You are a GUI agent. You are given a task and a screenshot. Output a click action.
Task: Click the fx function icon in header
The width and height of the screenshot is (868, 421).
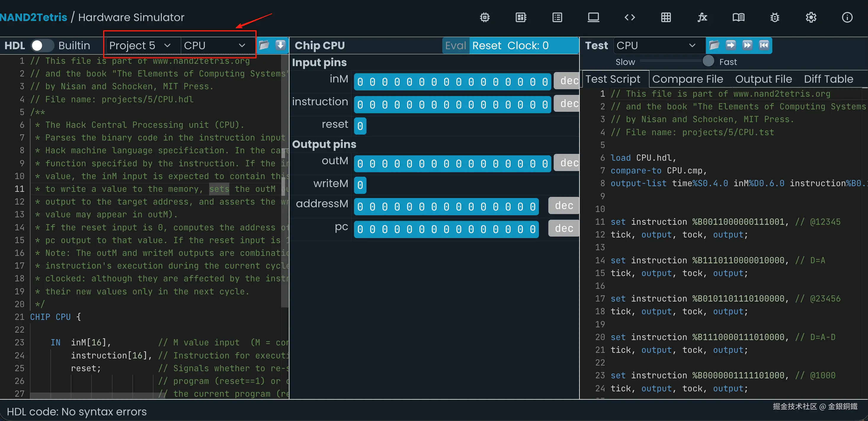[x=702, y=17]
